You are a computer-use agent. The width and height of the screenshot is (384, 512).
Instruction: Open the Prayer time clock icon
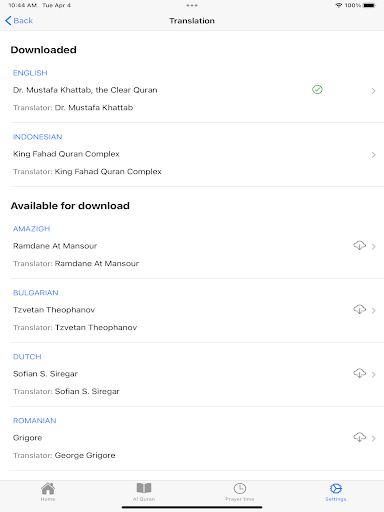(240, 489)
